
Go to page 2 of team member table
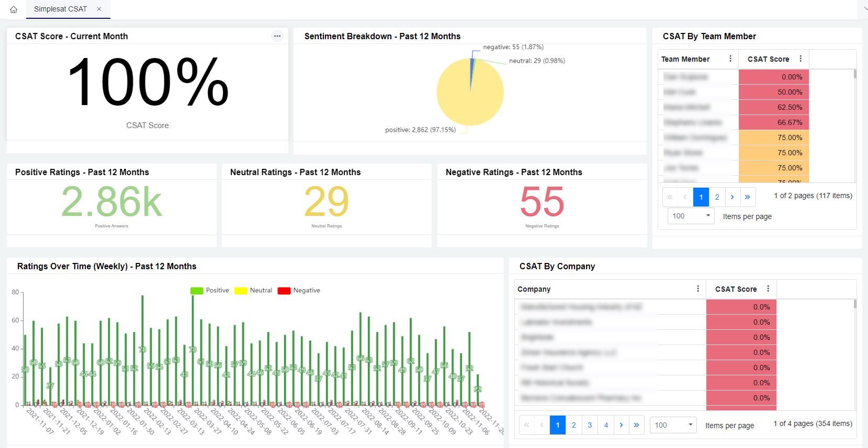point(717,197)
